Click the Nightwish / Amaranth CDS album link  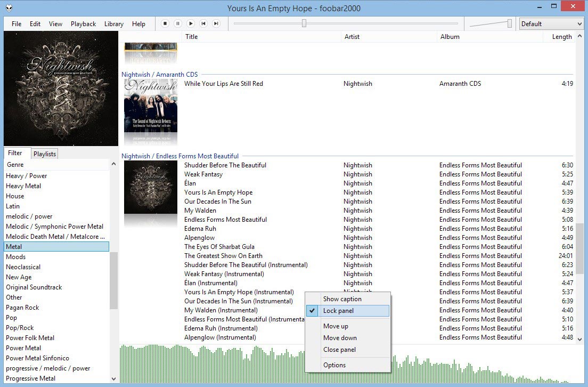160,74
